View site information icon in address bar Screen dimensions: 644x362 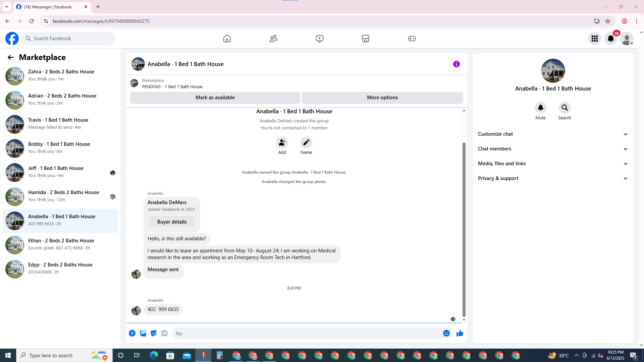46,21
